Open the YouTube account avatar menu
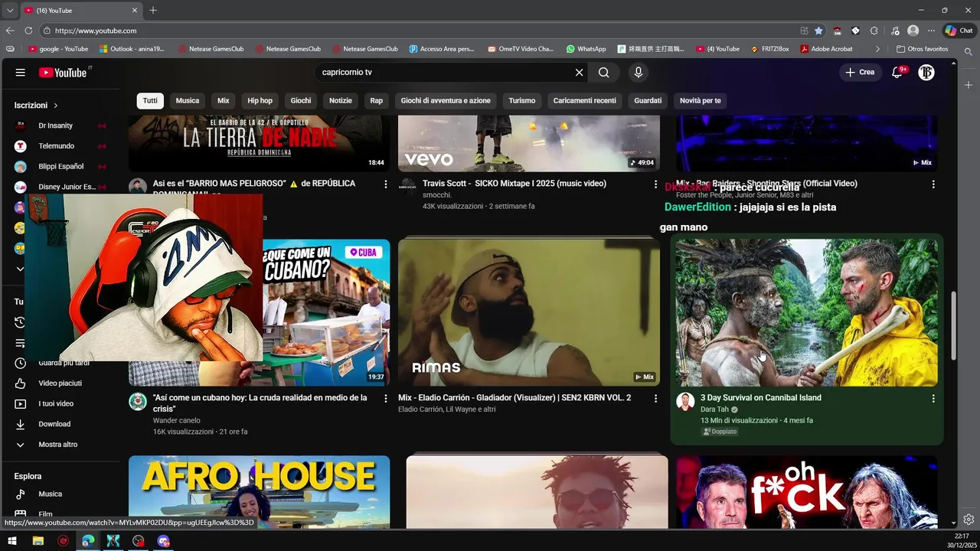The image size is (980, 551). pos(926,72)
